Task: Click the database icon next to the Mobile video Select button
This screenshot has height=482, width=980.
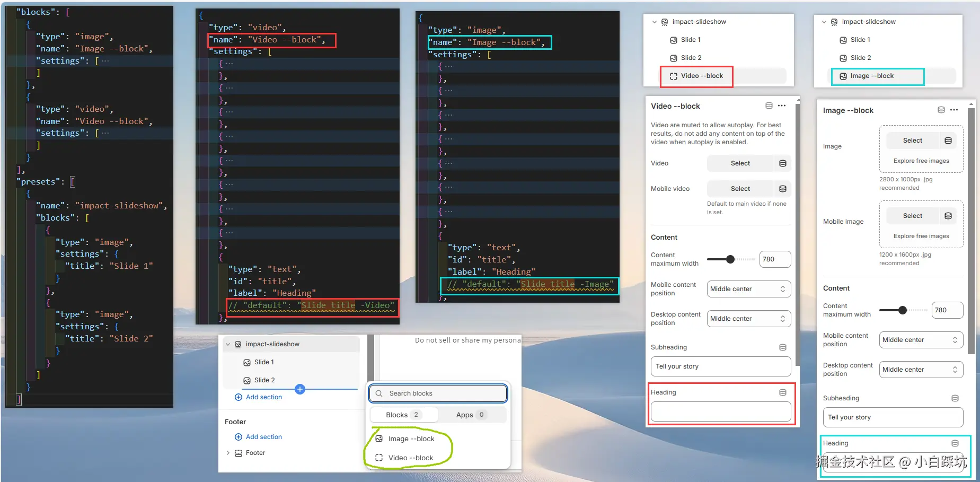Action: coord(783,189)
